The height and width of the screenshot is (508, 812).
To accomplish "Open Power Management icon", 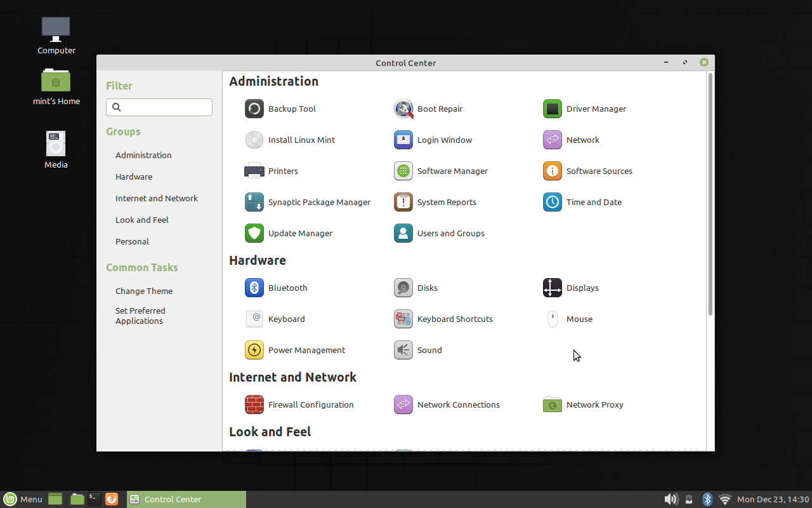I will 254,350.
